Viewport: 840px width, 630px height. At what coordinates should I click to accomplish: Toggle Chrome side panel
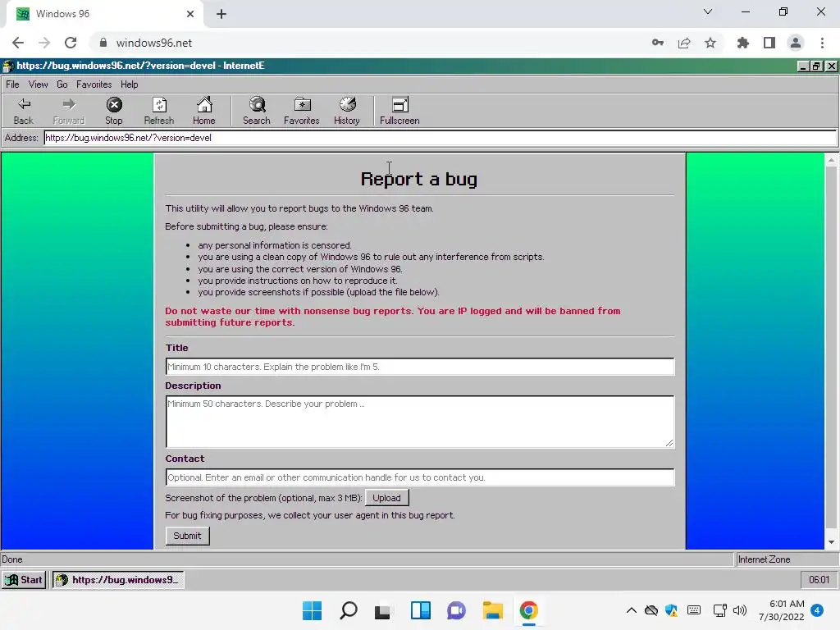point(769,43)
